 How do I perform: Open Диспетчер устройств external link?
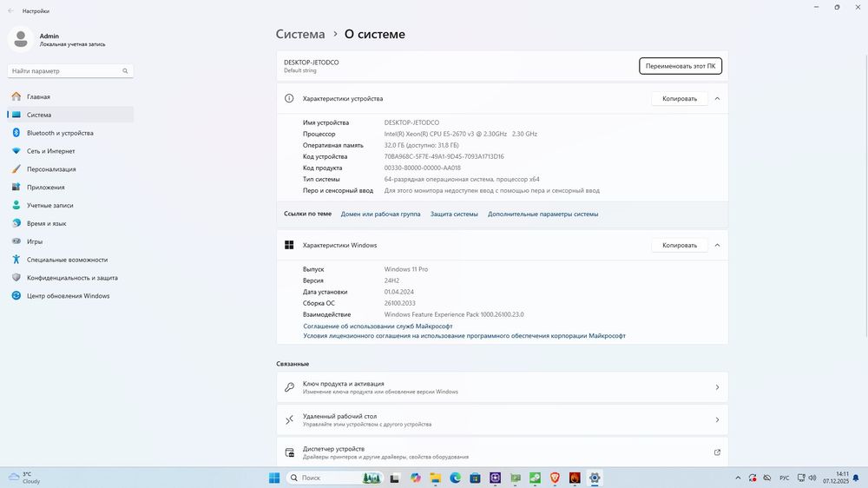coord(717,452)
